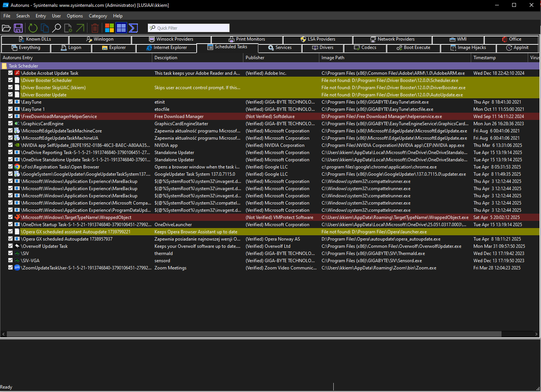Focus the Quick Filter input field
The image size is (541, 392).
point(189,28)
